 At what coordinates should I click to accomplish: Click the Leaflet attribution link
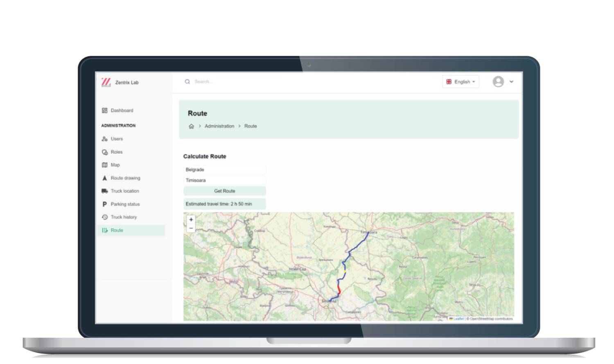point(458,319)
